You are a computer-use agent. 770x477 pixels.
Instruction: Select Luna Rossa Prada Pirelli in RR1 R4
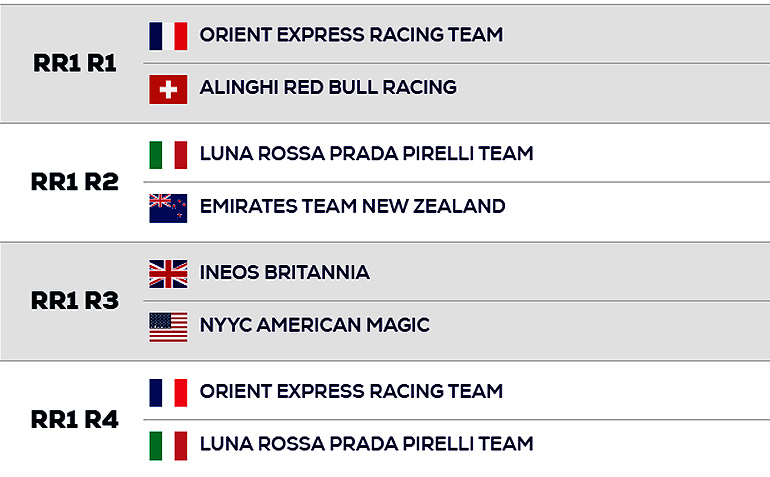(366, 444)
